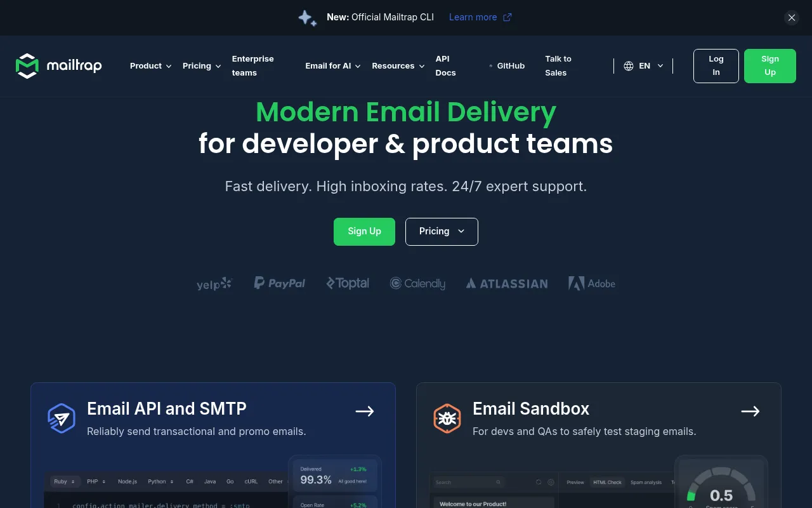This screenshot has height=508, width=812.
Task: Click the Calendly logo
Action: pyautogui.click(x=417, y=283)
